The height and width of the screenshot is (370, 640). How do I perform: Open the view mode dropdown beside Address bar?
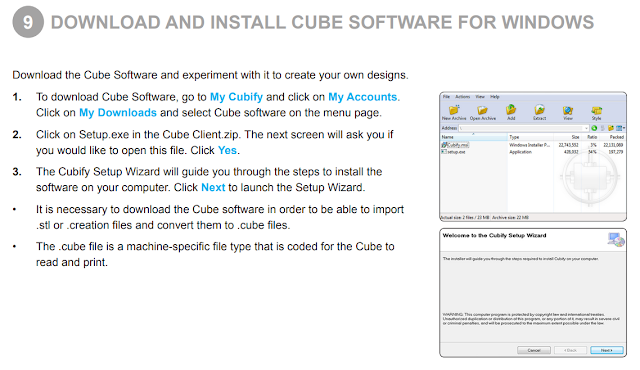(620, 128)
